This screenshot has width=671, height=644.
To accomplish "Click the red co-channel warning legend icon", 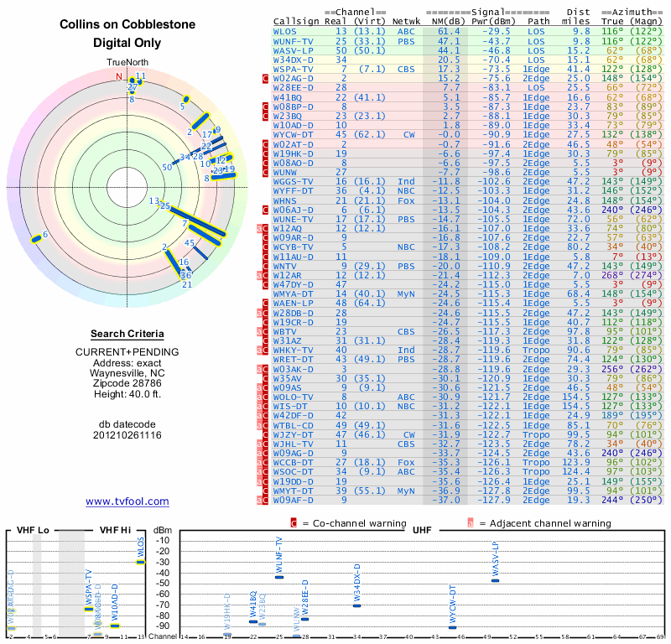I will click(x=294, y=523).
